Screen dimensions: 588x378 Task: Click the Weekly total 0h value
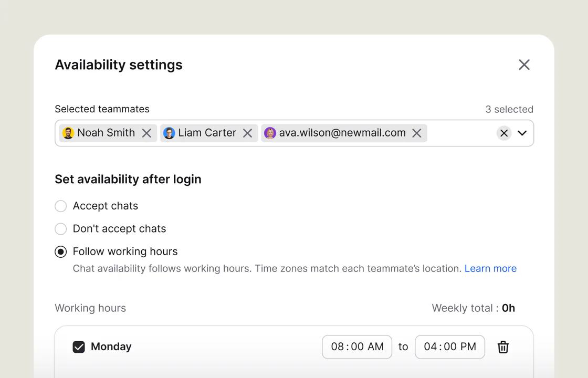pyautogui.click(x=508, y=308)
